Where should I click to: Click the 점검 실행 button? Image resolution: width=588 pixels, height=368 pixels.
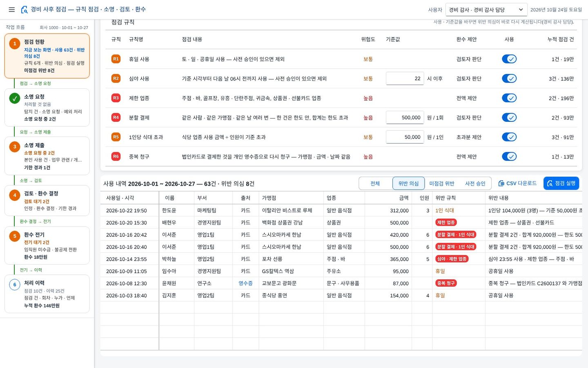[561, 183]
